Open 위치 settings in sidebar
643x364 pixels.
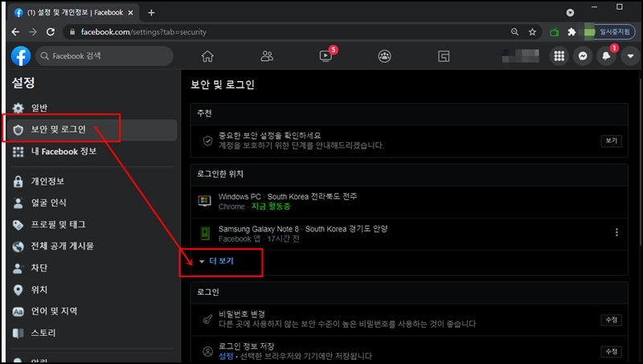(x=92, y=290)
